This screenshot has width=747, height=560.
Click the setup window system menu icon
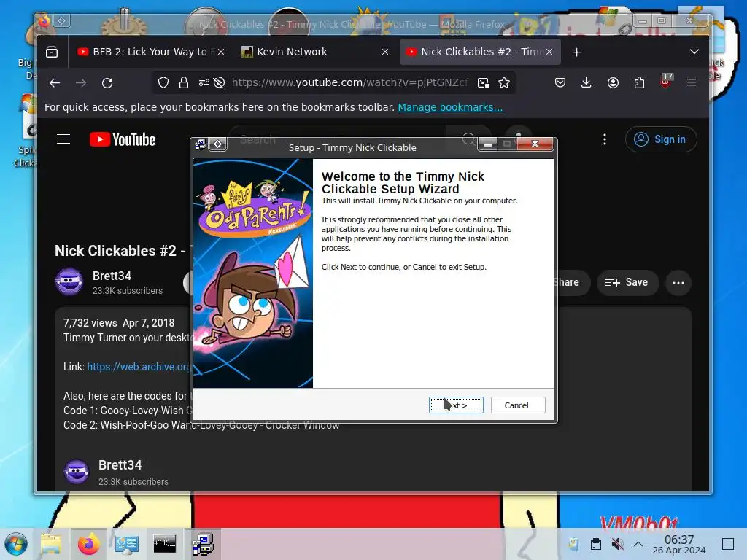click(x=201, y=144)
